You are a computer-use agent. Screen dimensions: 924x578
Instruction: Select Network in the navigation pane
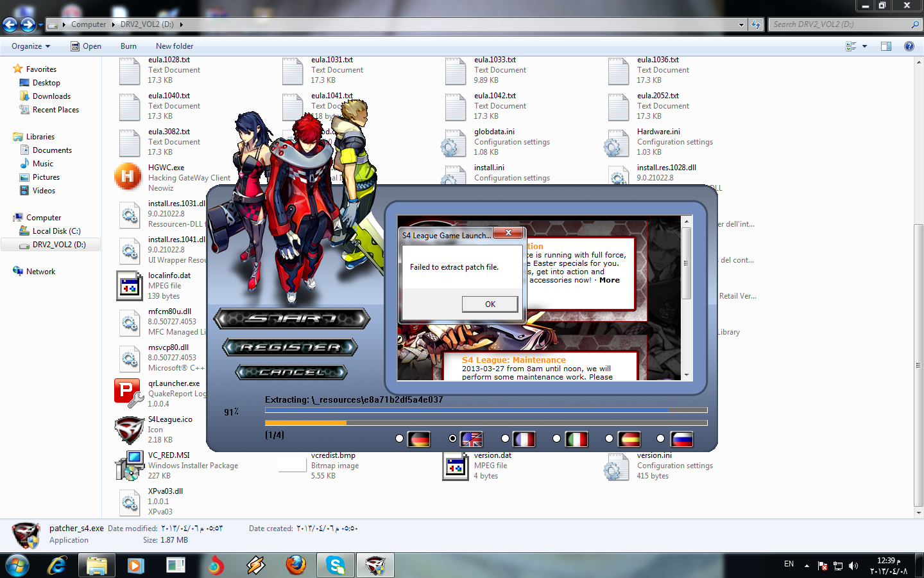click(x=40, y=272)
